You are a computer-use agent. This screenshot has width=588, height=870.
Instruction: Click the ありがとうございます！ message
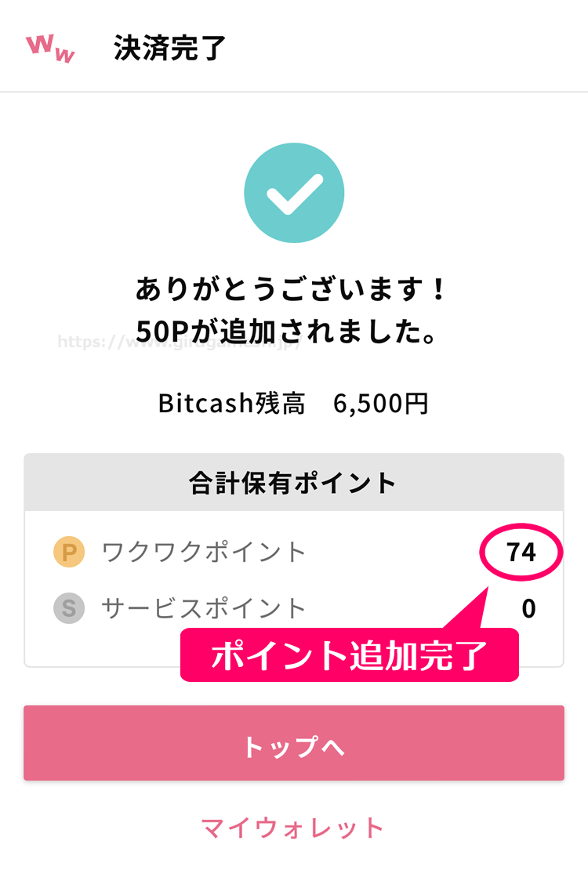[293, 290]
